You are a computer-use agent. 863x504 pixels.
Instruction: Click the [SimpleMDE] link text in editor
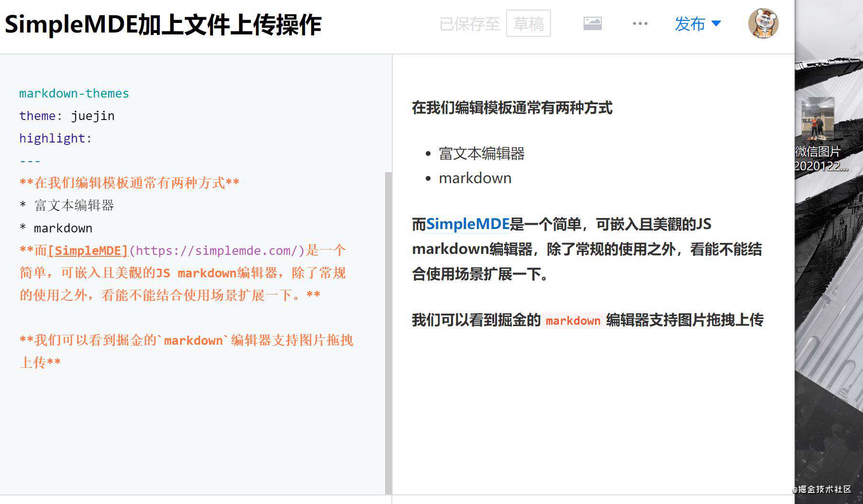[88, 251]
